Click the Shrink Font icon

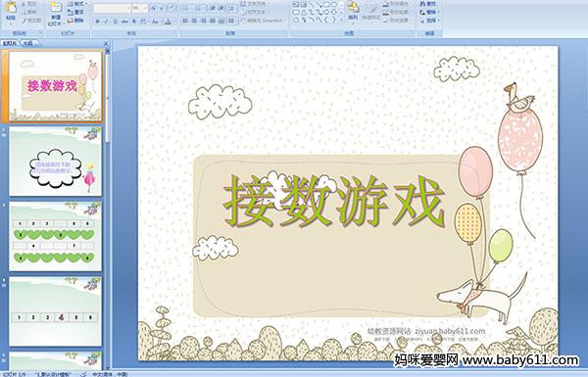pyautogui.click(x=163, y=8)
